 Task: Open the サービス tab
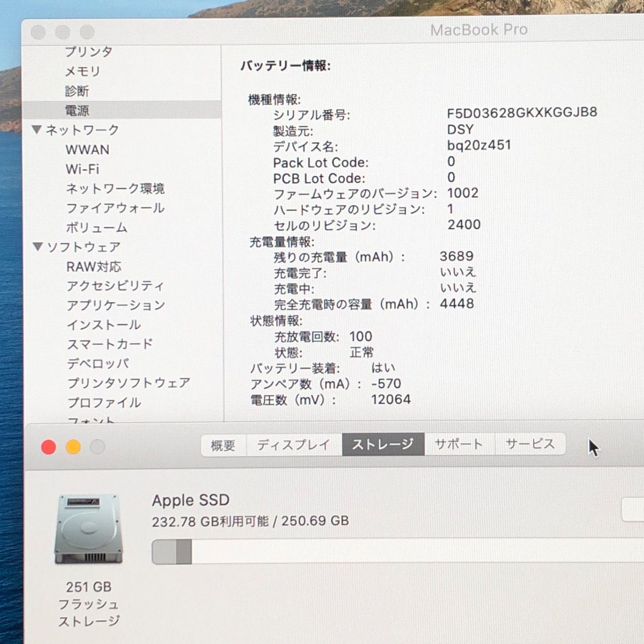[x=530, y=445]
